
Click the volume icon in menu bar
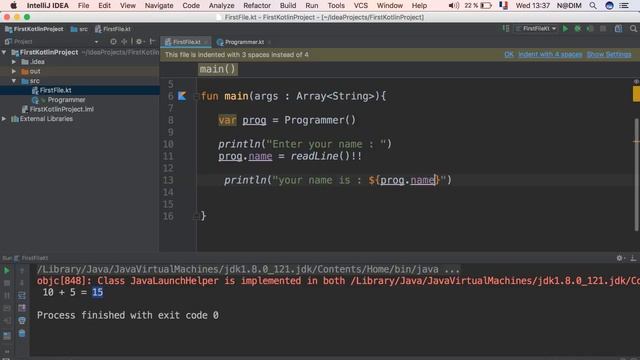click(453, 6)
